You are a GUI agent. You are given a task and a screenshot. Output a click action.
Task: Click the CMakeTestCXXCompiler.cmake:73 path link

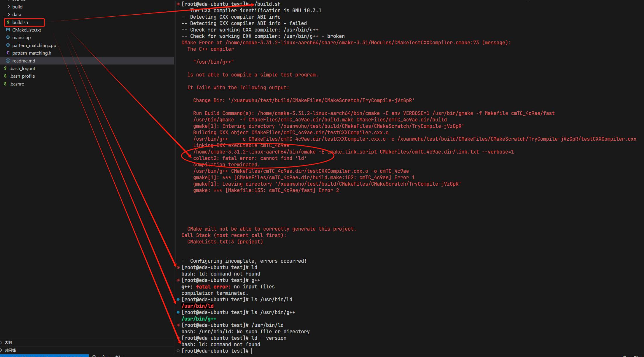[x=352, y=43]
